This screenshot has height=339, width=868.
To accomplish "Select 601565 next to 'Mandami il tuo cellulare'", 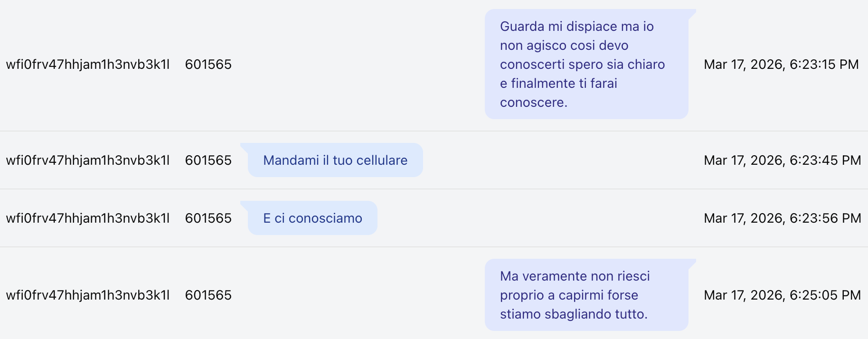I will pyautogui.click(x=208, y=160).
